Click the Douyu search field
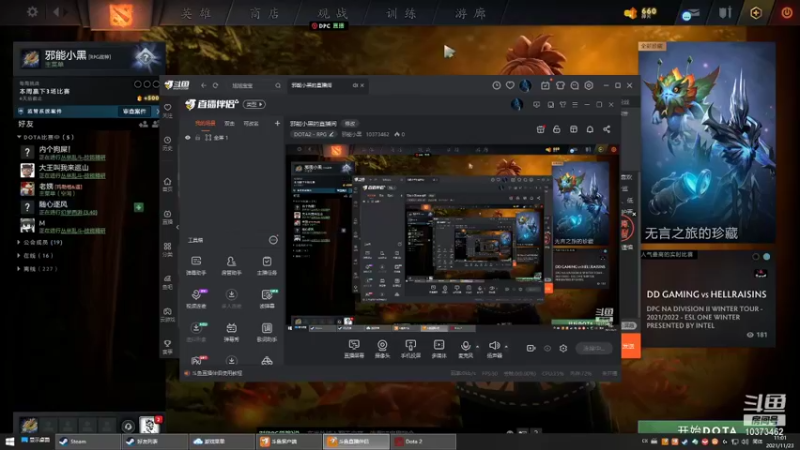 tap(255, 85)
